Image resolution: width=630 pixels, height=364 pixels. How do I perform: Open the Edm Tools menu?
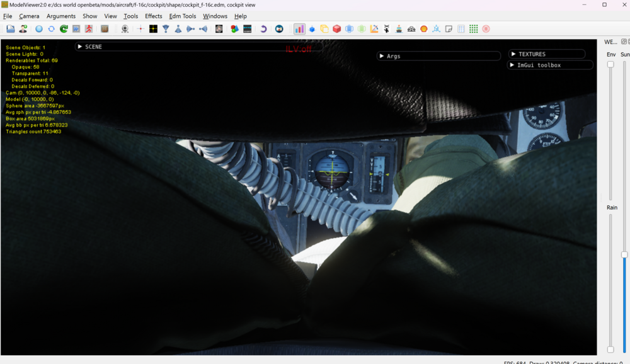tap(183, 16)
